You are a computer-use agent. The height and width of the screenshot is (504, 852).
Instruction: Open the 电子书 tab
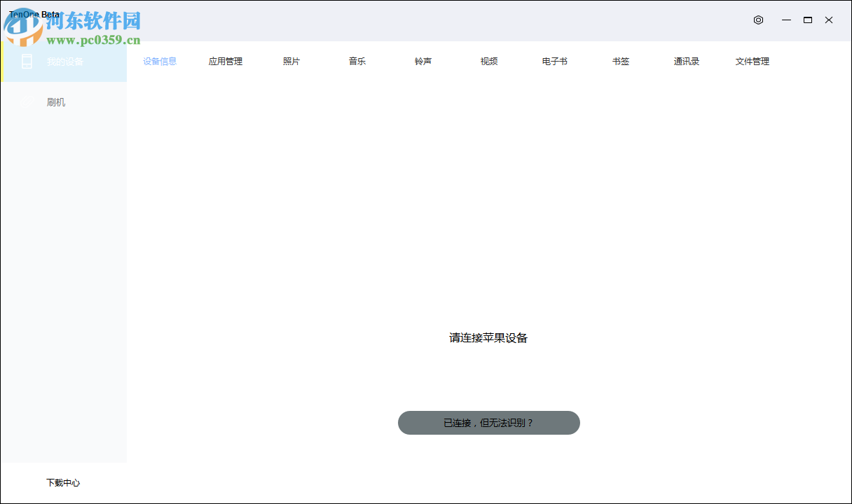(554, 61)
